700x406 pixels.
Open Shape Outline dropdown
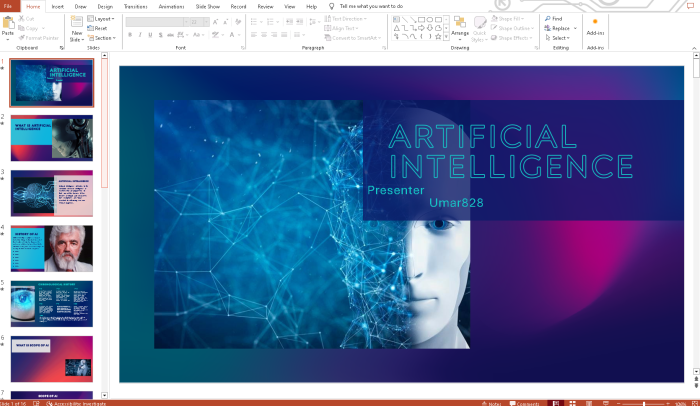point(512,28)
